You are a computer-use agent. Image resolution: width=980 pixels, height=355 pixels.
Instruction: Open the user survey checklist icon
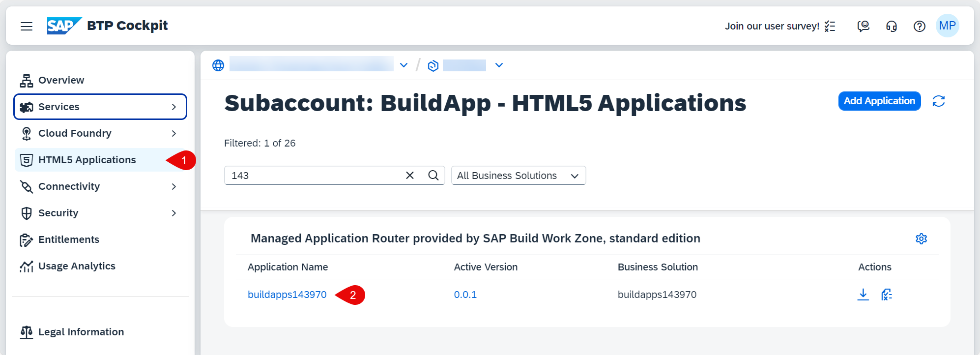click(x=830, y=26)
